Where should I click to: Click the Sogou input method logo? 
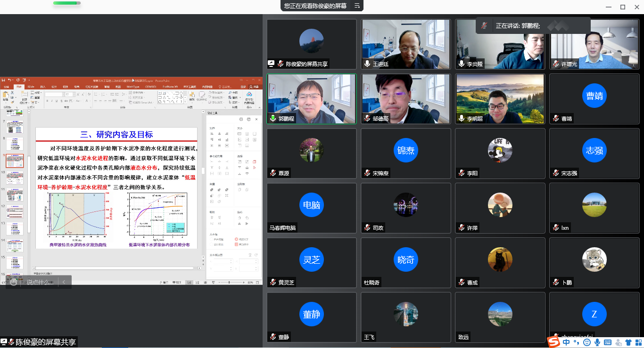pyautogui.click(x=554, y=341)
